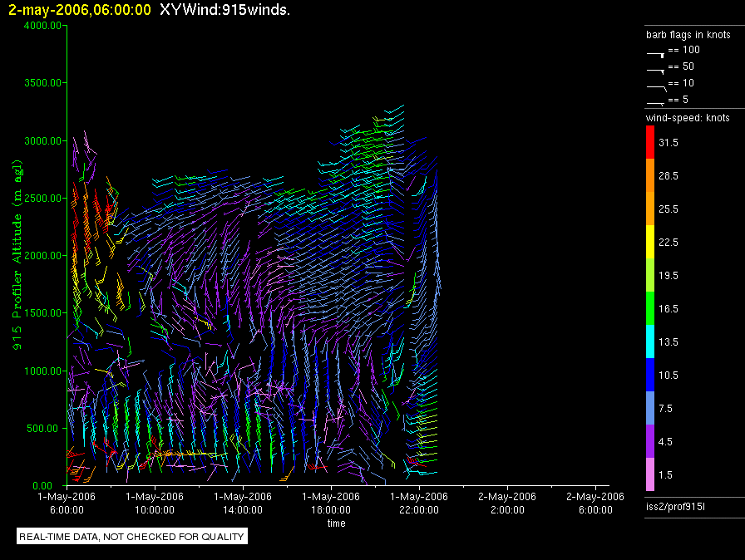This screenshot has width=745, height=560.
Task: Click the 1-May-2006 14:00:00 time tick
Action: tap(243, 503)
